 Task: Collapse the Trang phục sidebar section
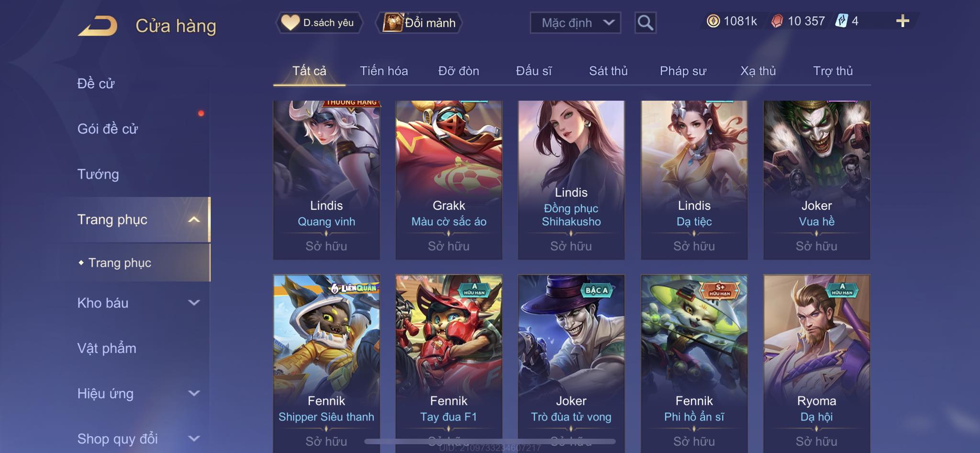tap(194, 220)
